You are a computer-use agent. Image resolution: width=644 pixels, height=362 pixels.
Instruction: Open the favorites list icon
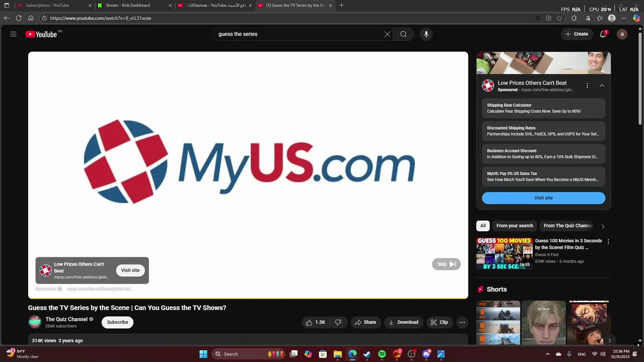[600, 18]
